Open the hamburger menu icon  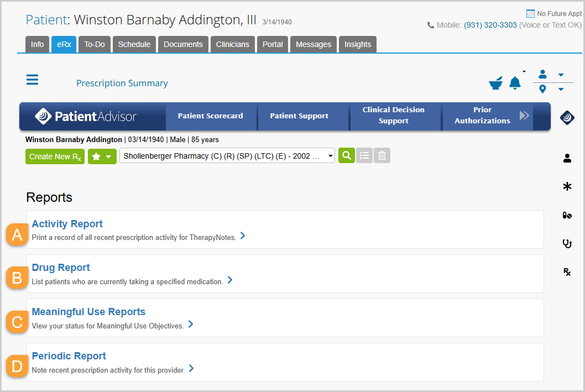[32, 80]
